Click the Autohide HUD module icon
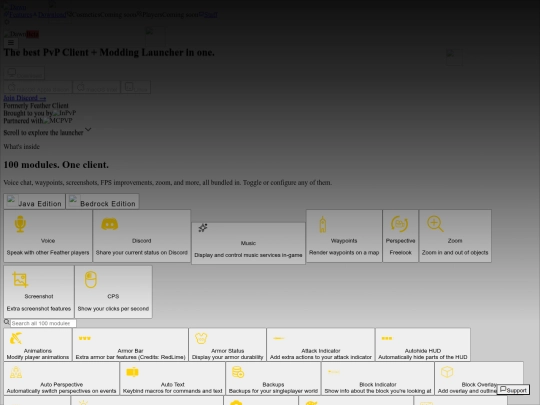Image resolution: width=540 pixels, height=405 pixels. click(387, 338)
